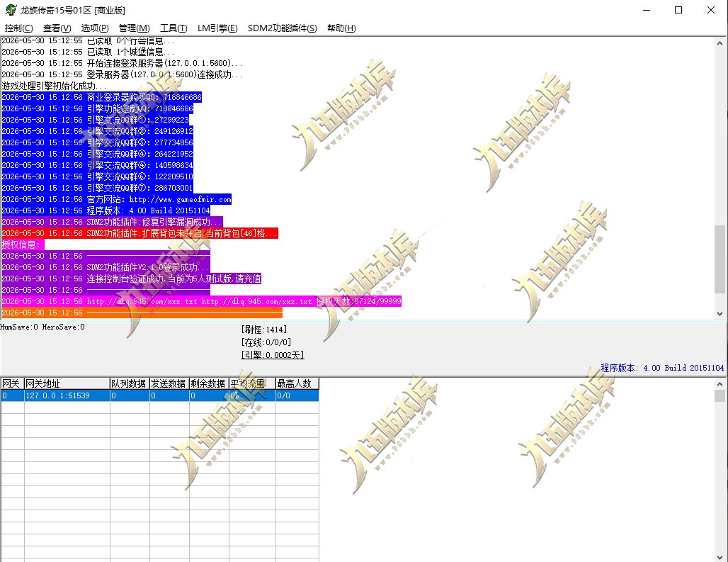The height and width of the screenshot is (562, 728).
Task: Click the application icon in title bar
Action: [x=11, y=10]
